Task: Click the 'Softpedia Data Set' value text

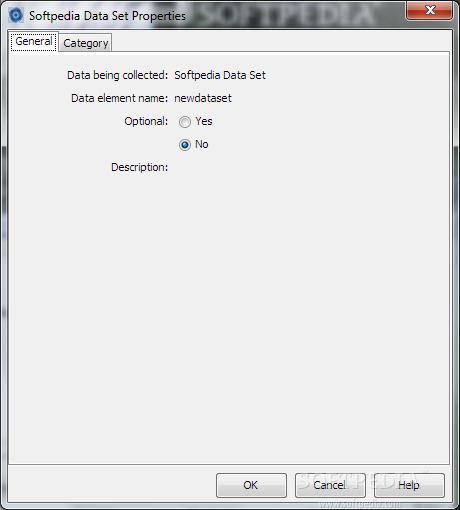Action: [x=220, y=75]
